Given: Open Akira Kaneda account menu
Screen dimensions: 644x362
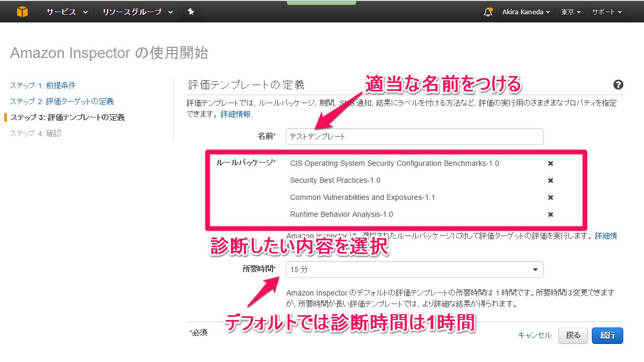Looking at the screenshot, I should pos(526,12).
